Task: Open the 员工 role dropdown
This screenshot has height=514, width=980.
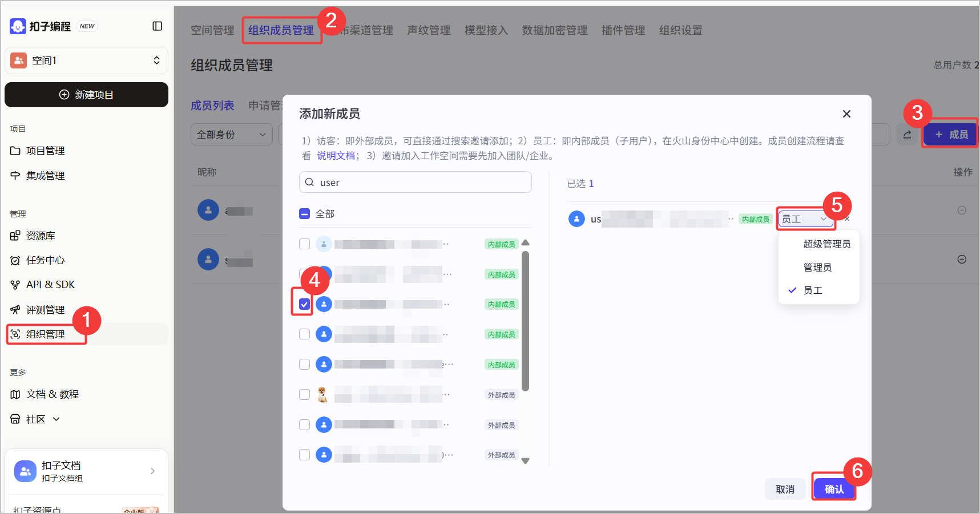Action: point(804,219)
